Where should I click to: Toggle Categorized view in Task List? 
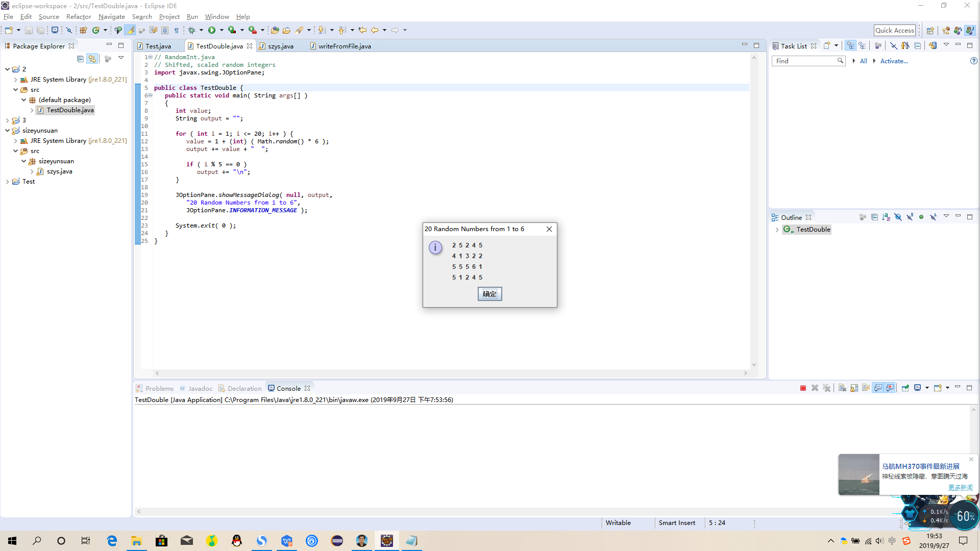point(850,45)
